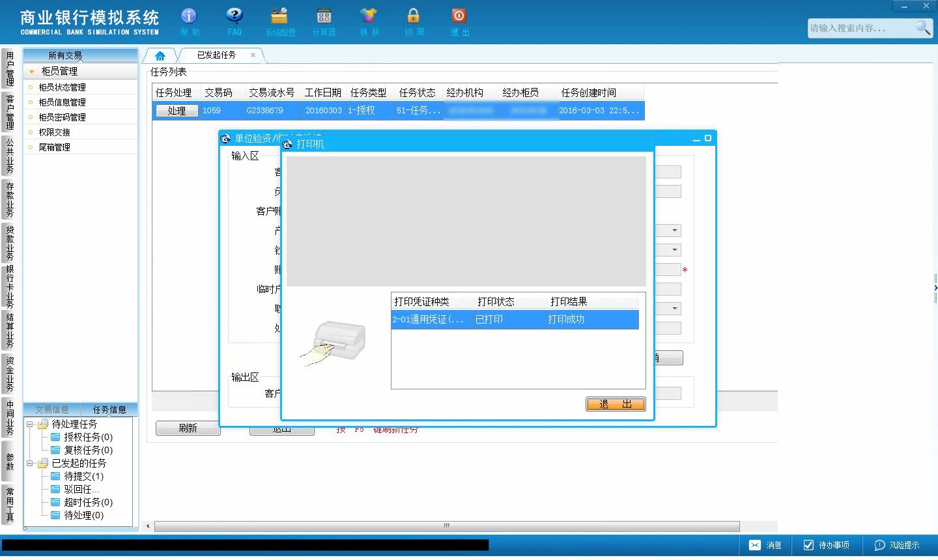Open the 风险提示 risk alert item
The height and width of the screenshot is (560, 938).
point(897,545)
